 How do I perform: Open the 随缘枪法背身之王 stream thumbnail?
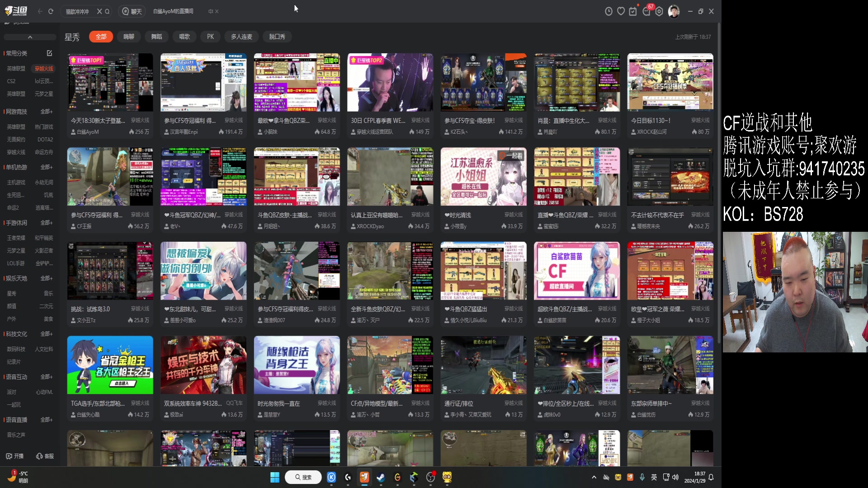coord(297,365)
